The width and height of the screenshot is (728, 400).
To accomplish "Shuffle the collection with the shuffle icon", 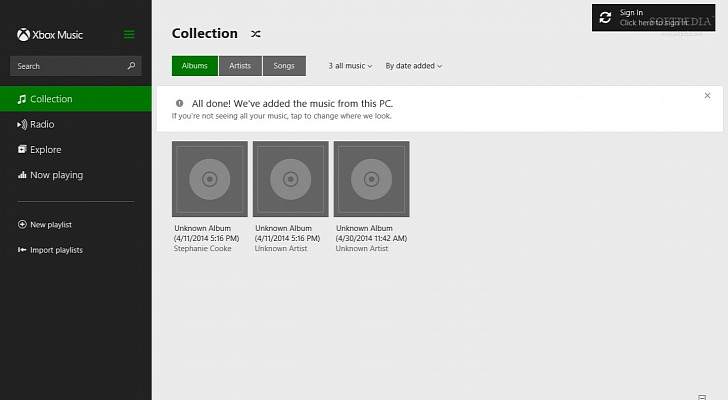I will point(256,34).
